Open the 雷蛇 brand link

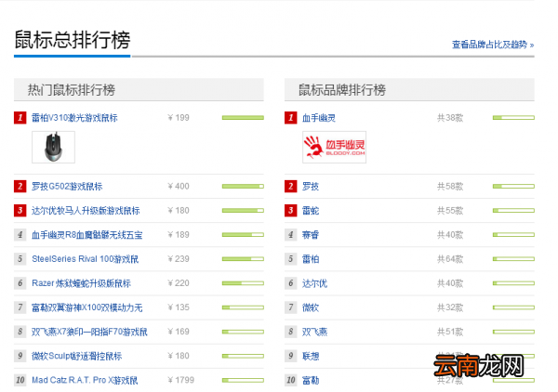coord(311,210)
